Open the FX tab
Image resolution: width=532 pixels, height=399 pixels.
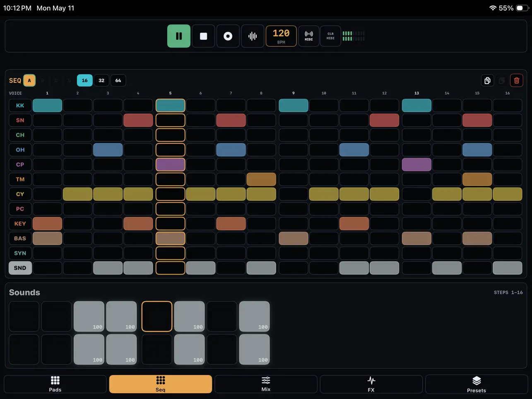[x=371, y=384]
